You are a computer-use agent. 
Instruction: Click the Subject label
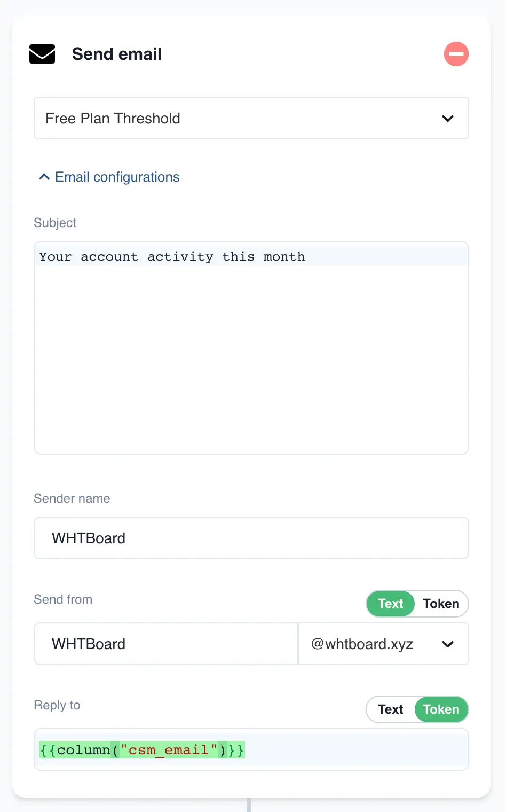click(55, 223)
